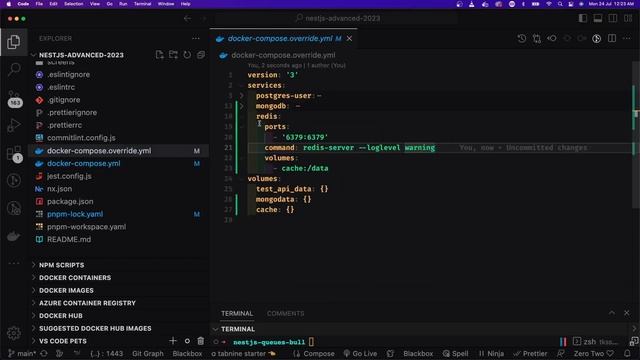The height and width of the screenshot is (360, 640).
Task: Open the Terminal menu in menu bar
Action: pyautogui.click(x=142, y=4)
